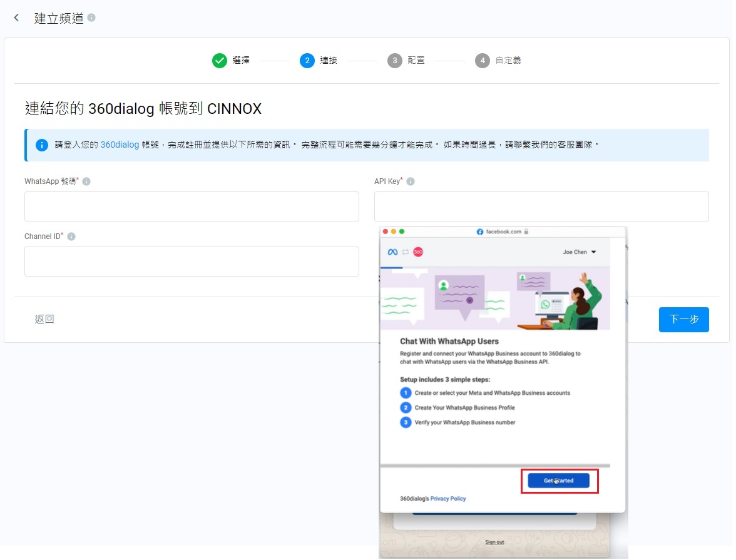Click the Chat With WhatsApp Users heading

click(449, 342)
